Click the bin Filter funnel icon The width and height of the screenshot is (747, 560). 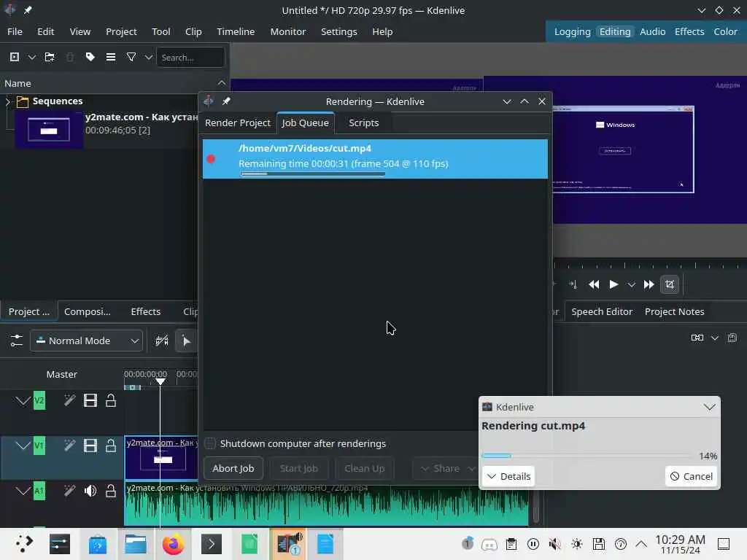click(x=131, y=57)
